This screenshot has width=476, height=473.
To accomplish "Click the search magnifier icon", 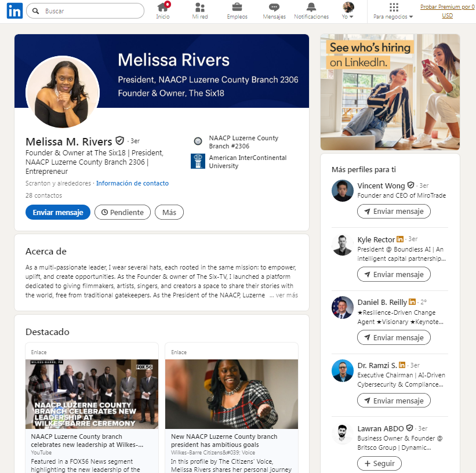I will click(35, 11).
